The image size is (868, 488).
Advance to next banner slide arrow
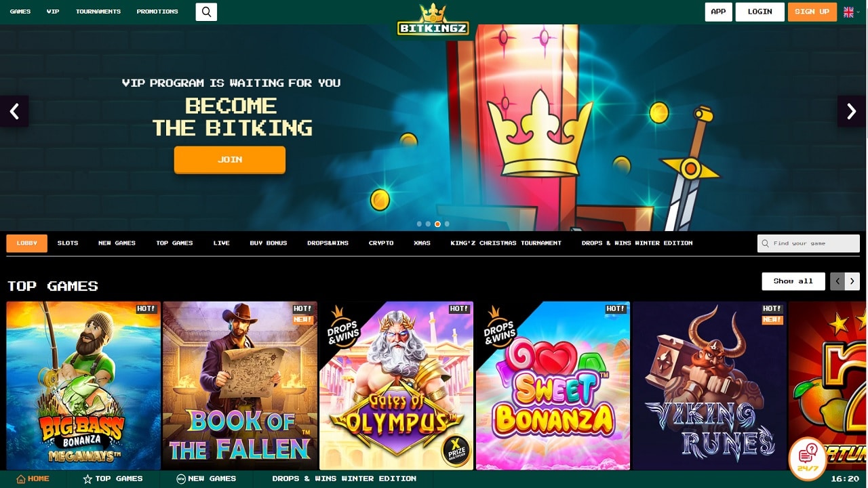(852, 111)
